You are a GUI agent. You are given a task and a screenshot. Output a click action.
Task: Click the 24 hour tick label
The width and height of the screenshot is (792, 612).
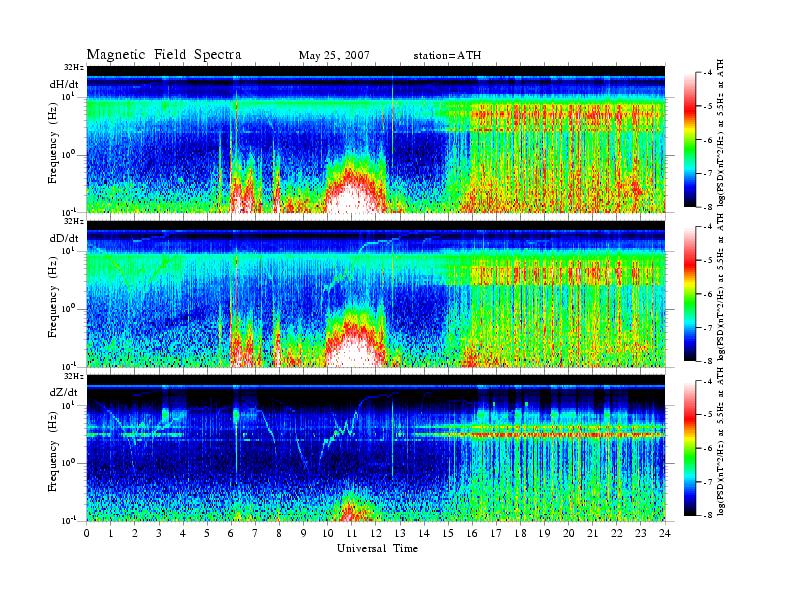(665, 533)
